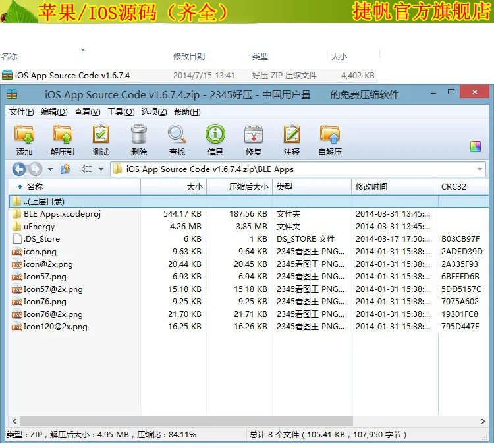Screen dimensions: 494x448
Task: Sort by the 压缩后大小 column header
Action: (x=240, y=187)
